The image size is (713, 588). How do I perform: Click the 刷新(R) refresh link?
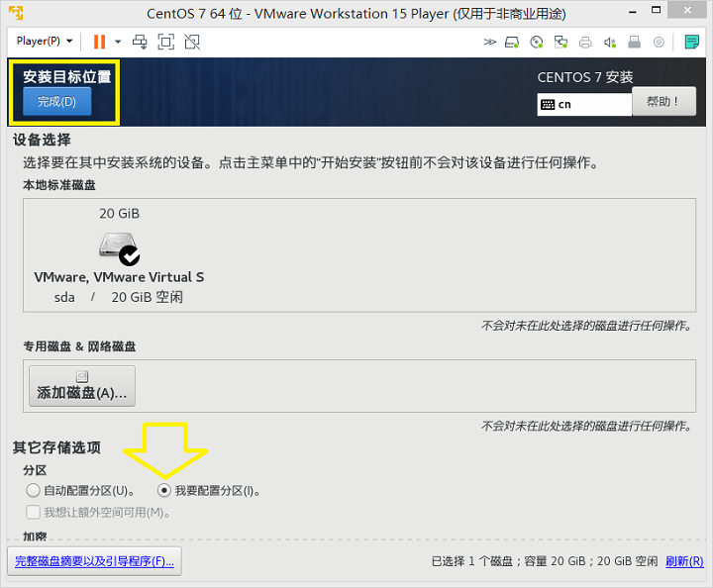[x=684, y=561]
